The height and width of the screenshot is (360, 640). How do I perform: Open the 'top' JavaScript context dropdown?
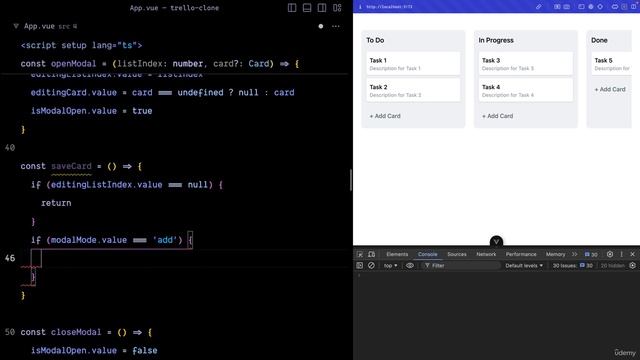click(390, 265)
